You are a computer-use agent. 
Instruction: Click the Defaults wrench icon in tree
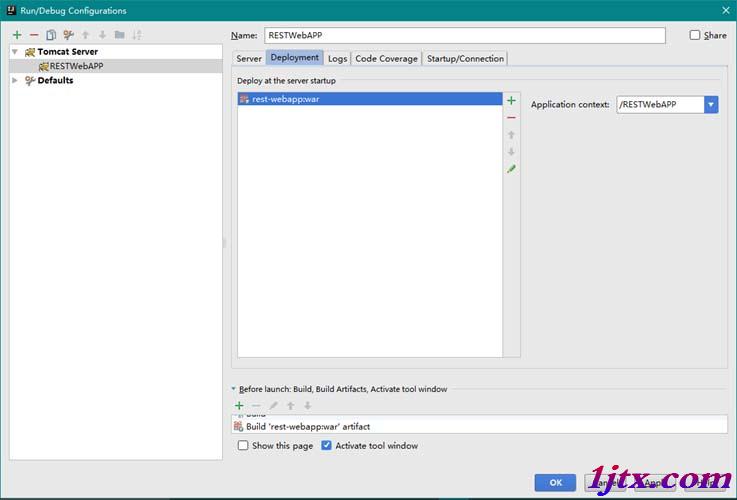click(x=30, y=81)
